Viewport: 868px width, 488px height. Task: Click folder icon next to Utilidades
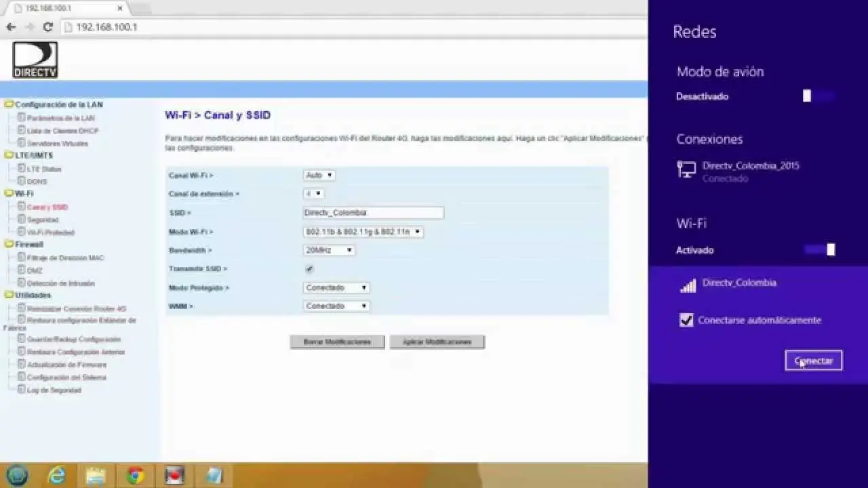(x=9, y=295)
